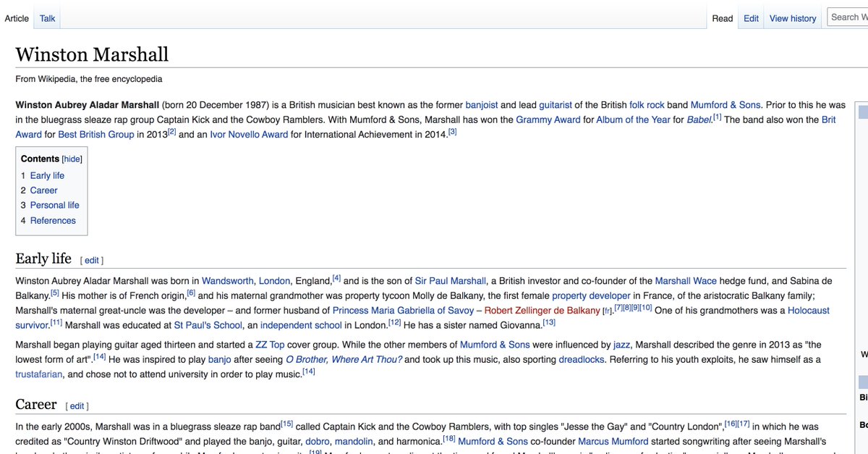The image size is (868, 454).
Task: Open the guitarist link
Action: click(556, 105)
